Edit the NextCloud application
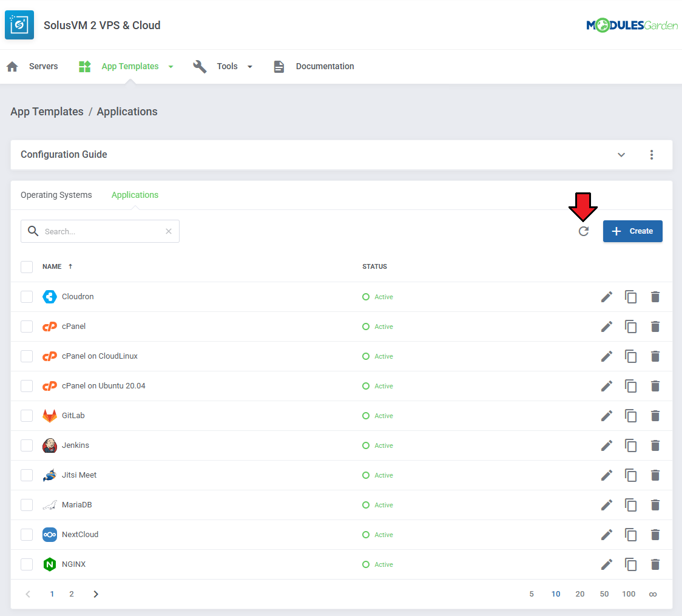 607,535
